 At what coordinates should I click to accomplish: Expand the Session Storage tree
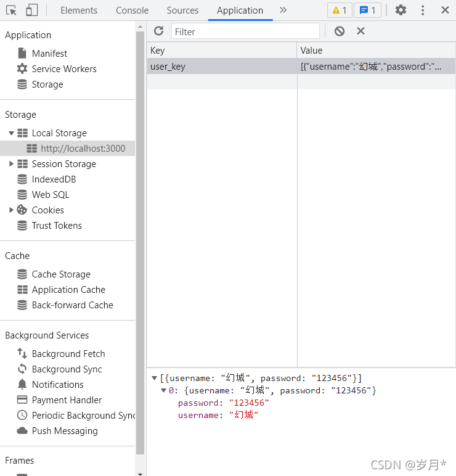click(12, 164)
